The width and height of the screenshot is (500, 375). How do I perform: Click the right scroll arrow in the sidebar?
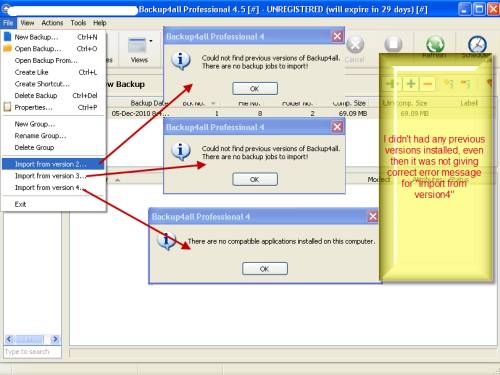tap(55, 339)
